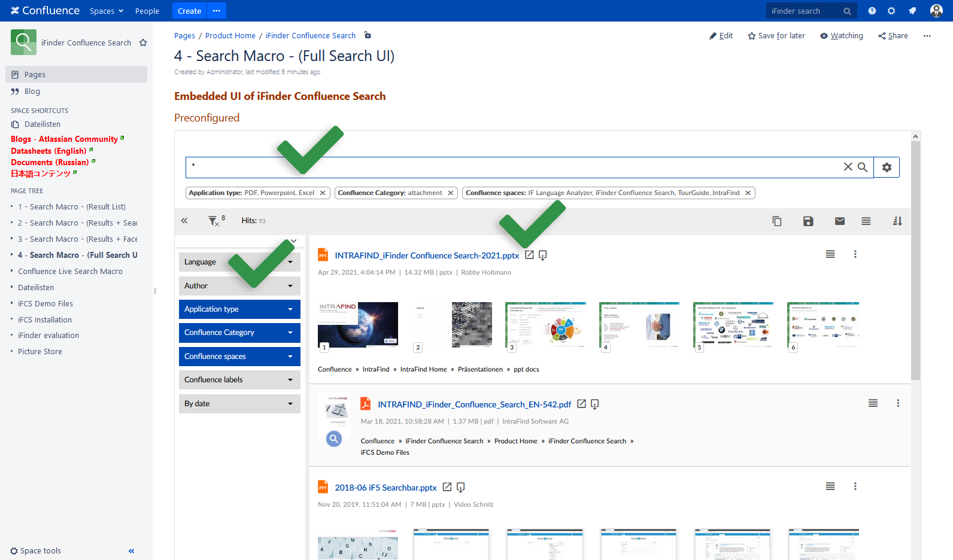953x560 pixels.
Task: Click the iFinder search magnifier in header
Action: click(847, 11)
